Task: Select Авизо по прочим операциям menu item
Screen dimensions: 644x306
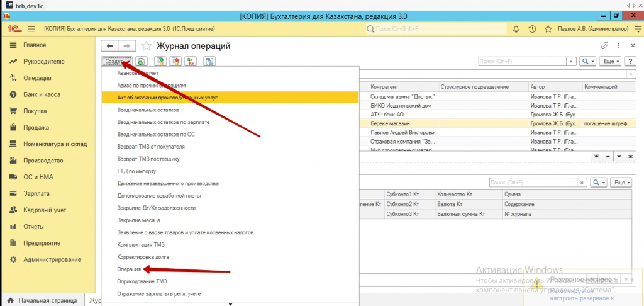Action: [230, 86]
